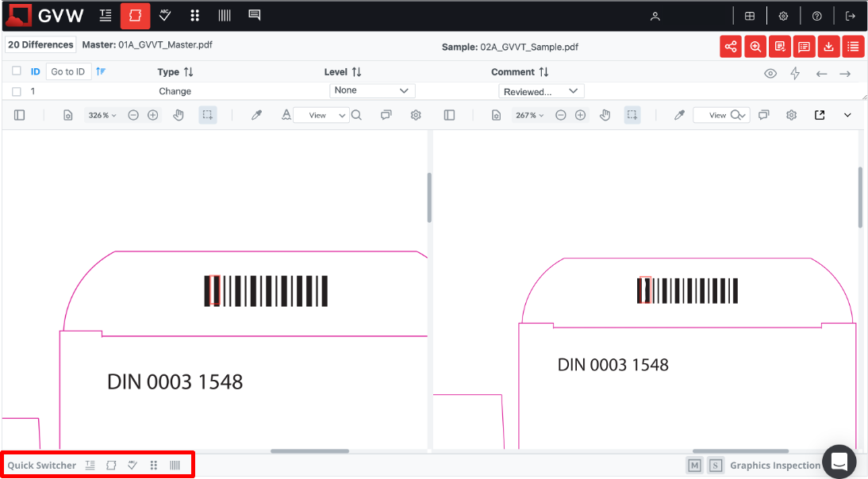
Task: Toggle difference visibility with the eye icon
Action: pyautogui.click(x=770, y=73)
